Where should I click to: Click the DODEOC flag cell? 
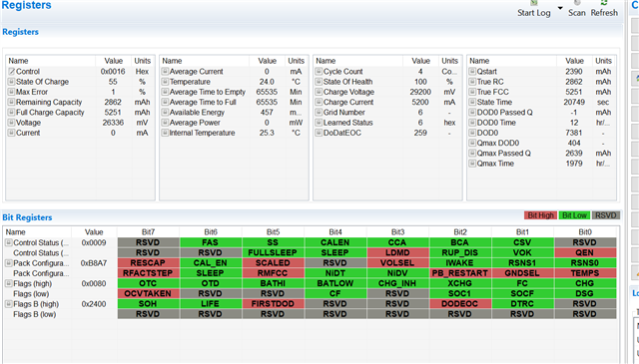(x=459, y=303)
